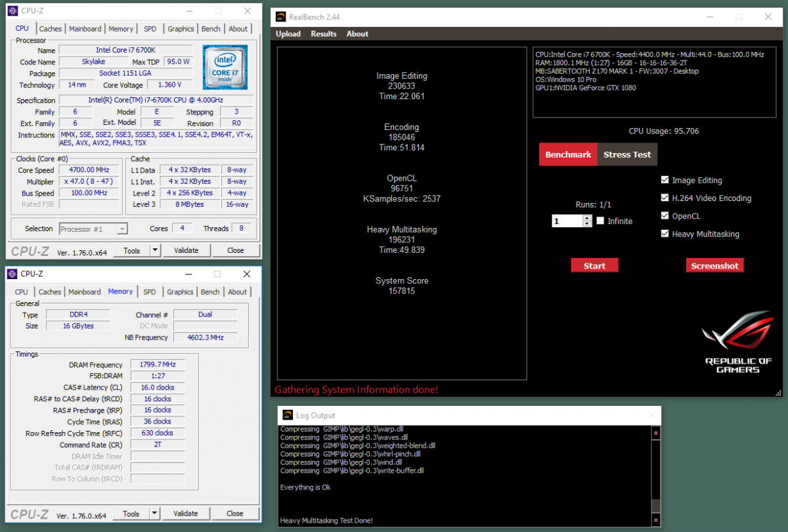The width and height of the screenshot is (788, 532).
Task: Toggle the Heavy Multitasking checkbox
Action: click(x=665, y=234)
